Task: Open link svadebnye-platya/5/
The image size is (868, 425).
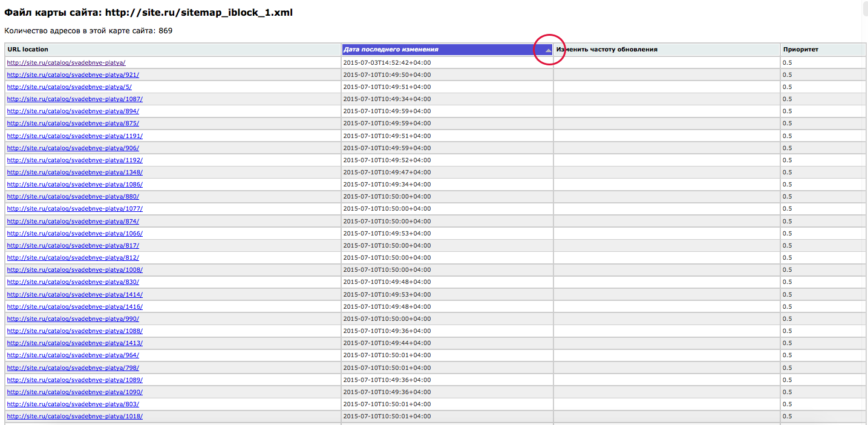Action: 69,87
